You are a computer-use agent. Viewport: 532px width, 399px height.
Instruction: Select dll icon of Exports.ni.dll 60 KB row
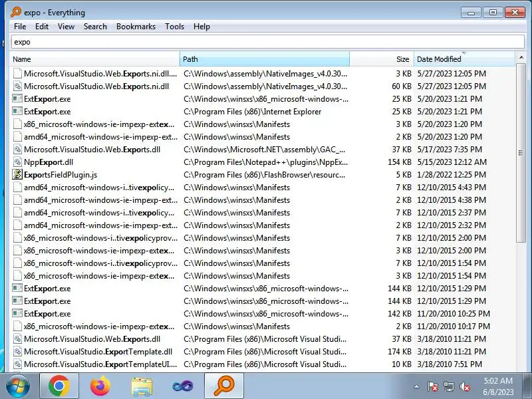[17, 86]
